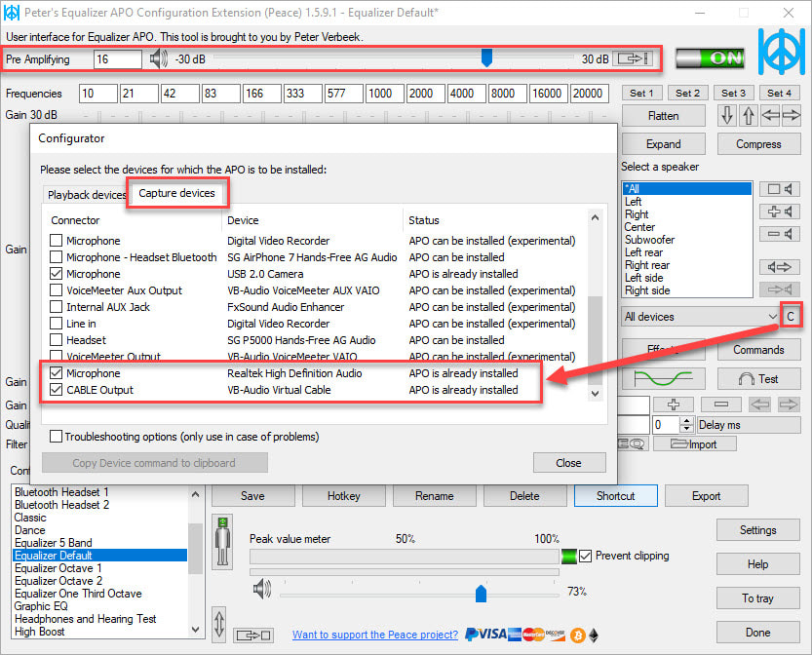Screen dimensions: 812x655
Task: Click the Pre Amplifying slider handle
Action: pos(486,58)
